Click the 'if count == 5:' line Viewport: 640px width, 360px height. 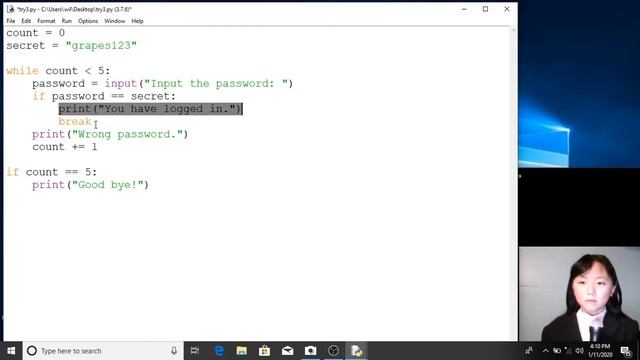[51, 172]
